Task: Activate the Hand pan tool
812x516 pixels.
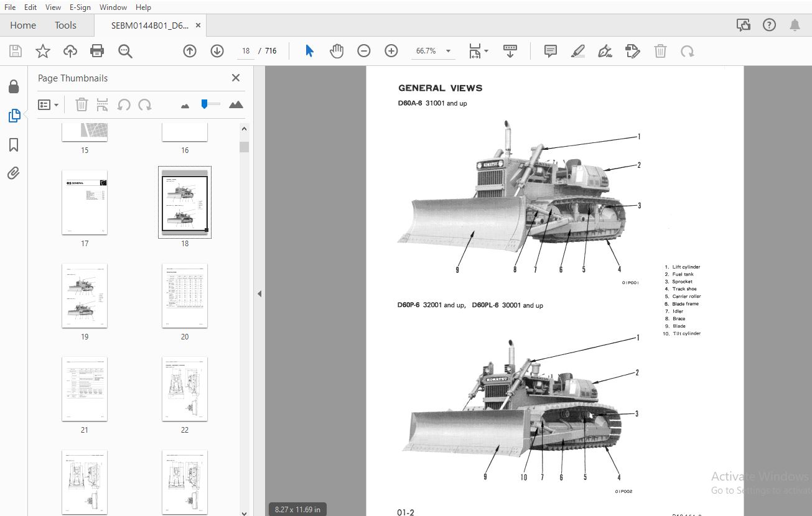Action: tap(337, 51)
